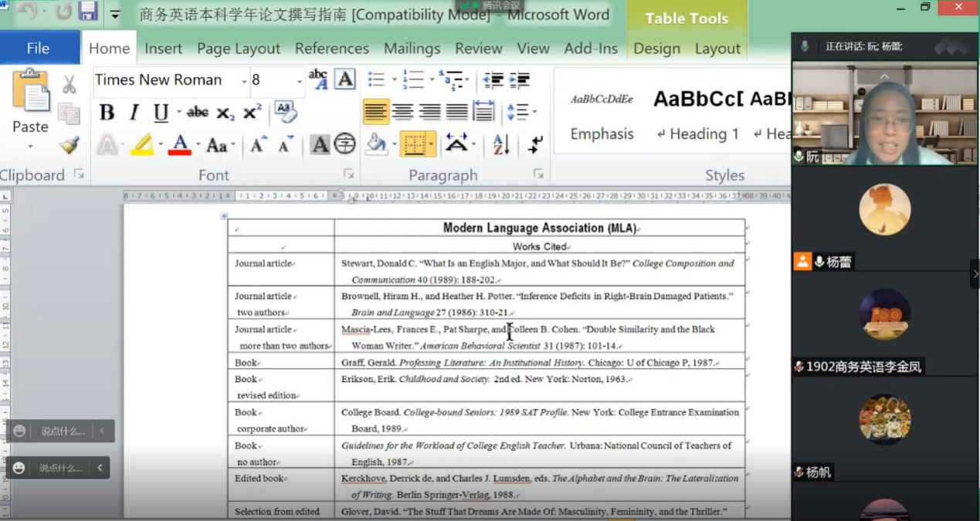Click the yellow text highlight color button

(x=141, y=144)
